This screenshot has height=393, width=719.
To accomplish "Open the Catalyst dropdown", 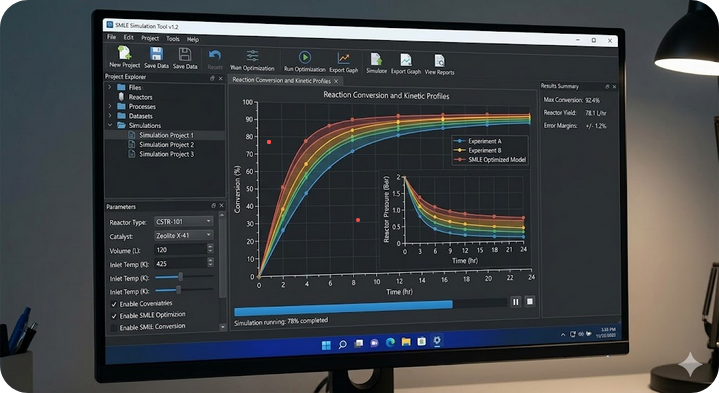I will pos(184,235).
